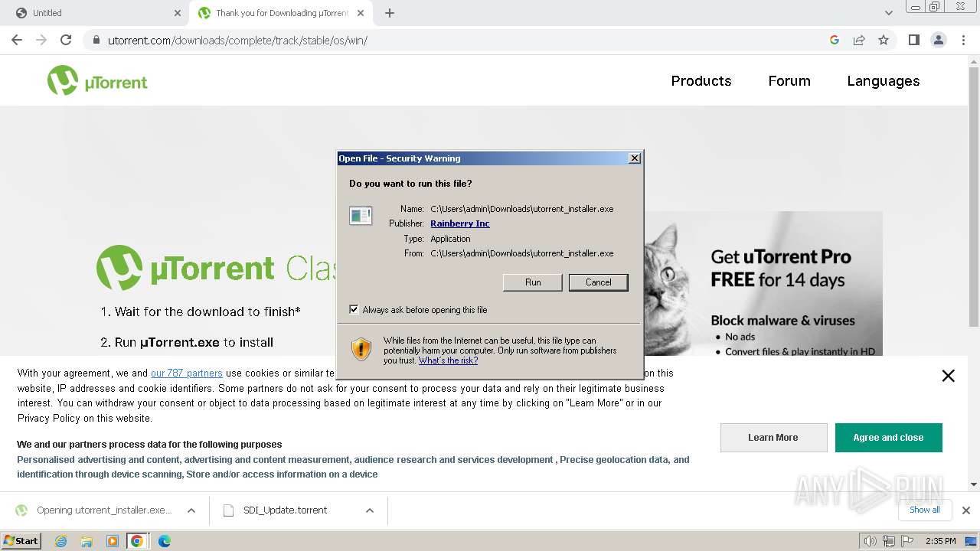The width and height of the screenshot is (980, 551).
Task: Click the volume speaker tray icon
Action: pos(870,541)
